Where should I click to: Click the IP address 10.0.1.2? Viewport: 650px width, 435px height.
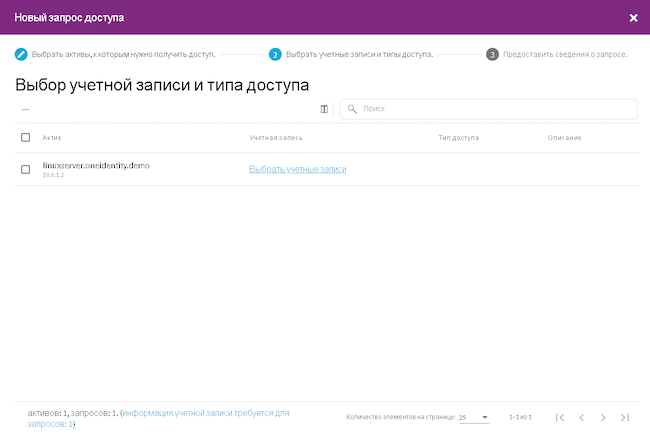point(53,175)
